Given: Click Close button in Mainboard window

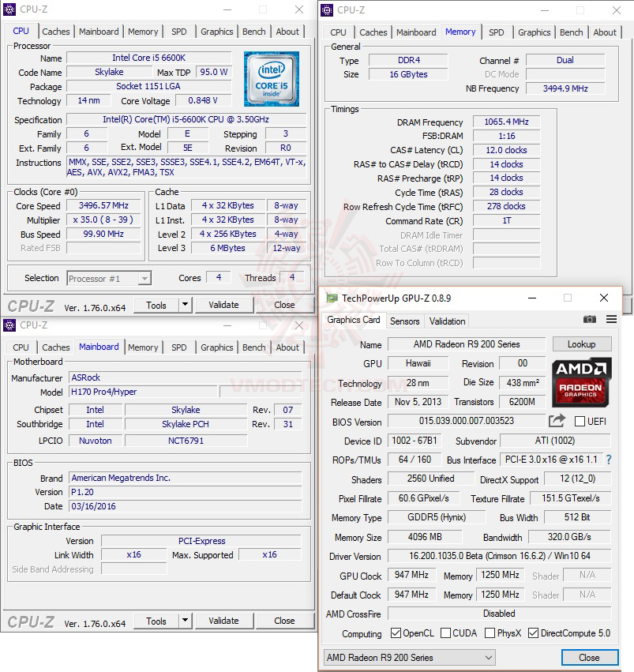Looking at the screenshot, I should pos(284,621).
